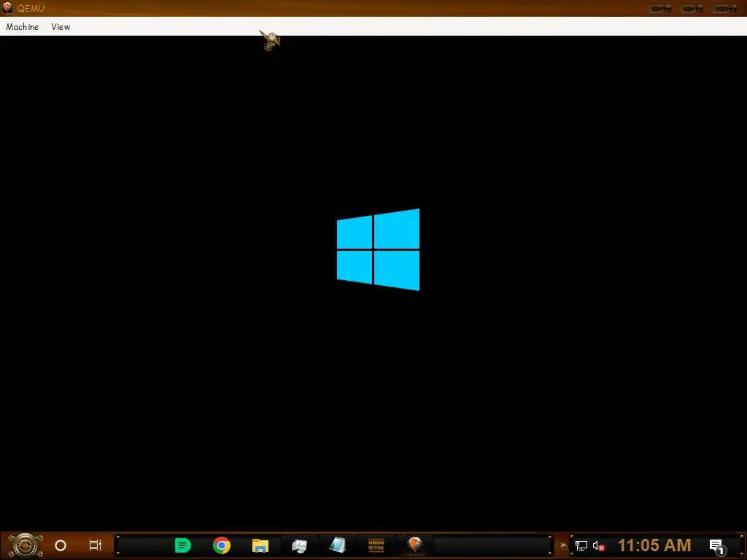Open network status tray icon
The image size is (747, 560).
[x=581, y=545]
